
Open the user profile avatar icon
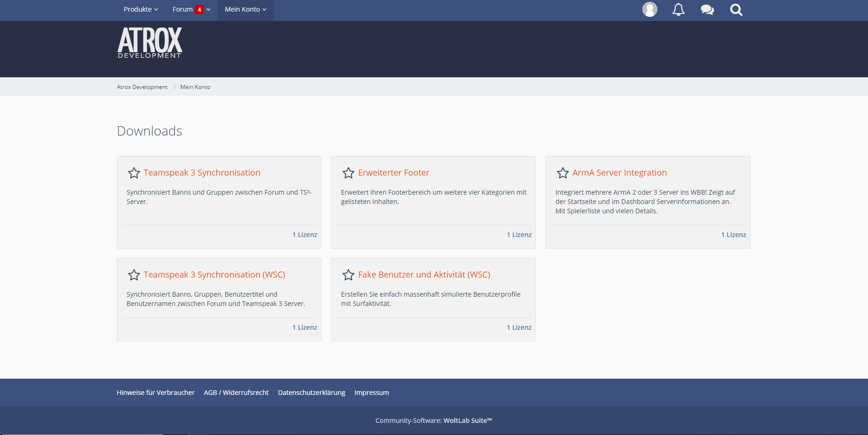point(649,10)
